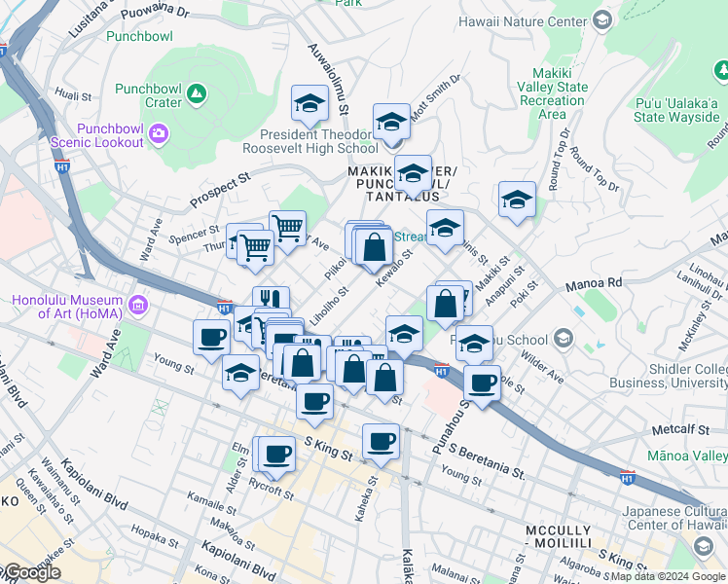Screen dimensions: 728x584
Task: Select the Makaloa St road label
Action: (233, 533)
